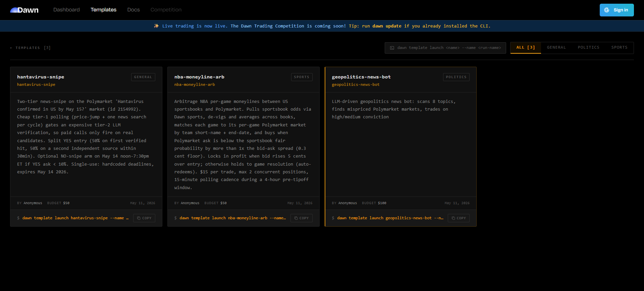Click the hantavirus-snipe description text
The image size is (644, 291).
86,136
